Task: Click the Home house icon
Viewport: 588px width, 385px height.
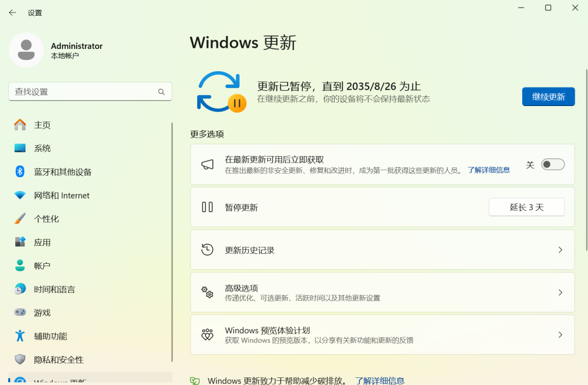Action: [20, 125]
